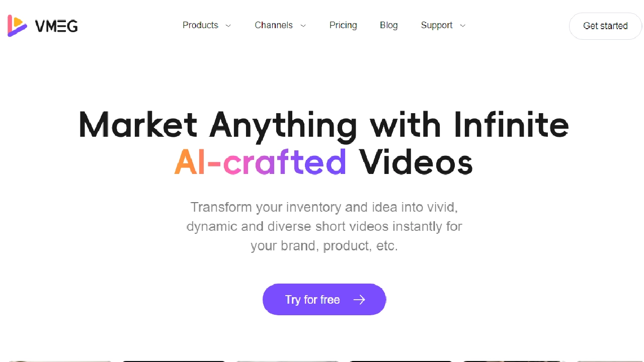Click the VMEG play-shaped logo icon

pyautogui.click(x=17, y=26)
